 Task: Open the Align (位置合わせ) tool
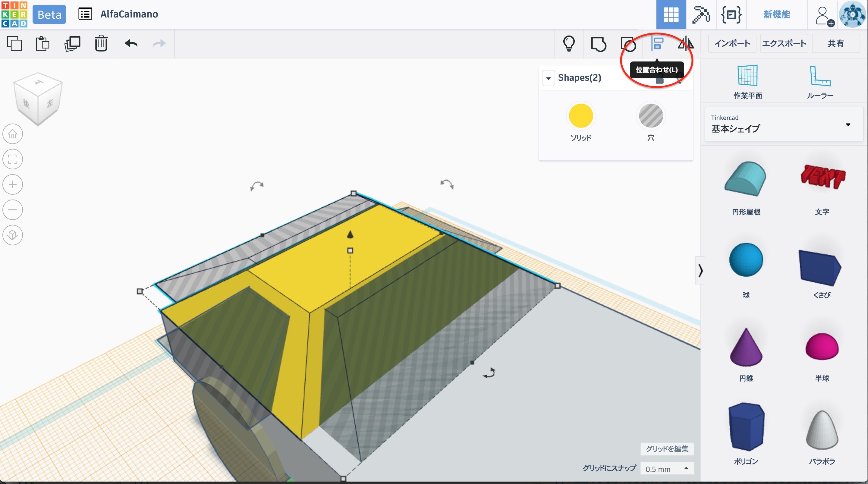pos(657,43)
